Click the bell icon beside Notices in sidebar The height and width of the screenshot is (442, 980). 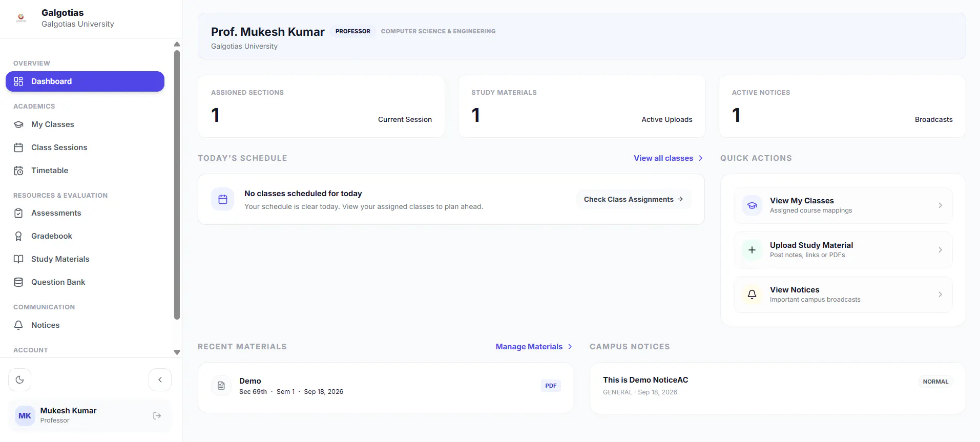(18, 325)
